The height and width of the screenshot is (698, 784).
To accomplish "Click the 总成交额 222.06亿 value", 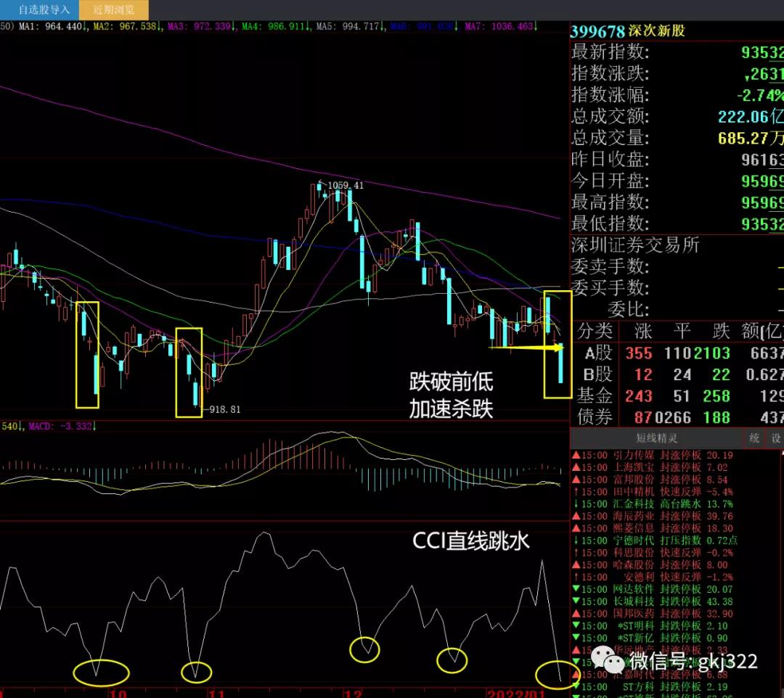I will [x=751, y=117].
